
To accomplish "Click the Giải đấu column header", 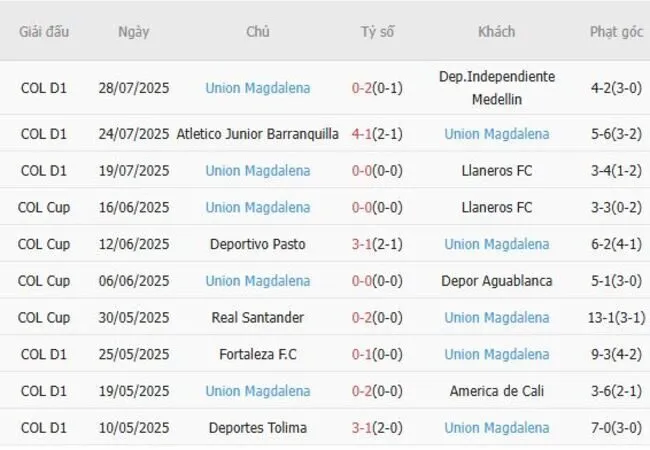I will click(44, 31).
